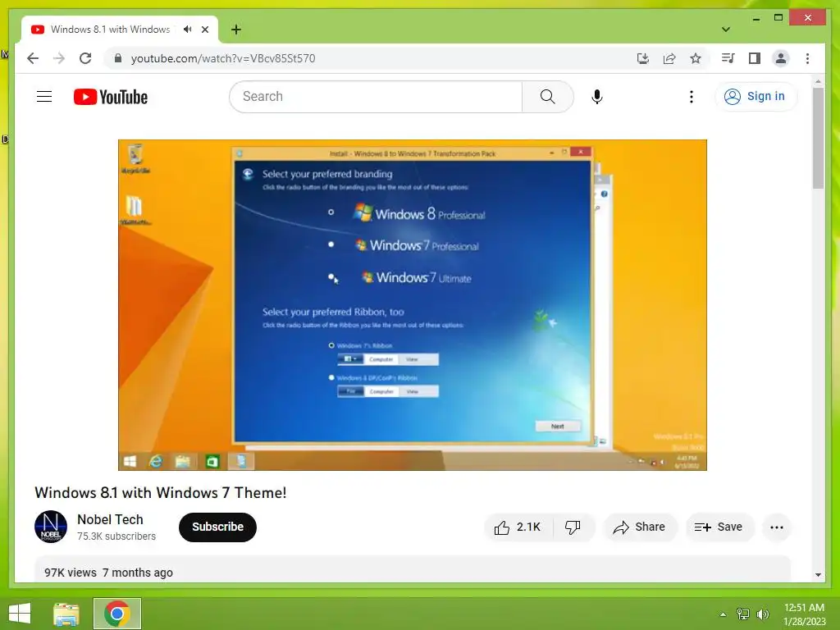The width and height of the screenshot is (840, 630).
Task: Share the video
Action: pyautogui.click(x=640, y=527)
